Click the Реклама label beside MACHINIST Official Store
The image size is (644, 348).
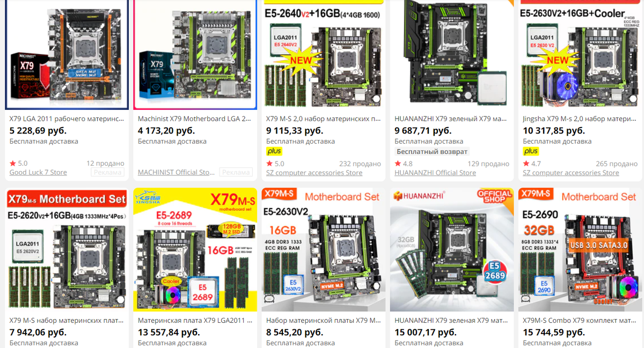coord(236,173)
